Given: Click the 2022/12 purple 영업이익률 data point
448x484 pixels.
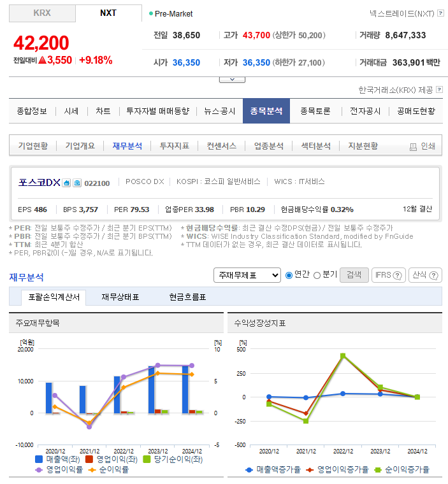Looking at the screenshot, I should 124,377.
